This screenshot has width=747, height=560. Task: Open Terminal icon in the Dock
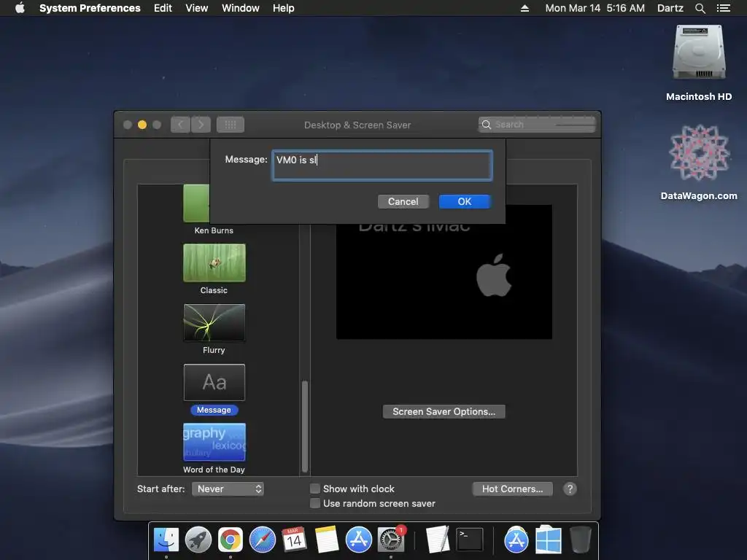pos(470,540)
